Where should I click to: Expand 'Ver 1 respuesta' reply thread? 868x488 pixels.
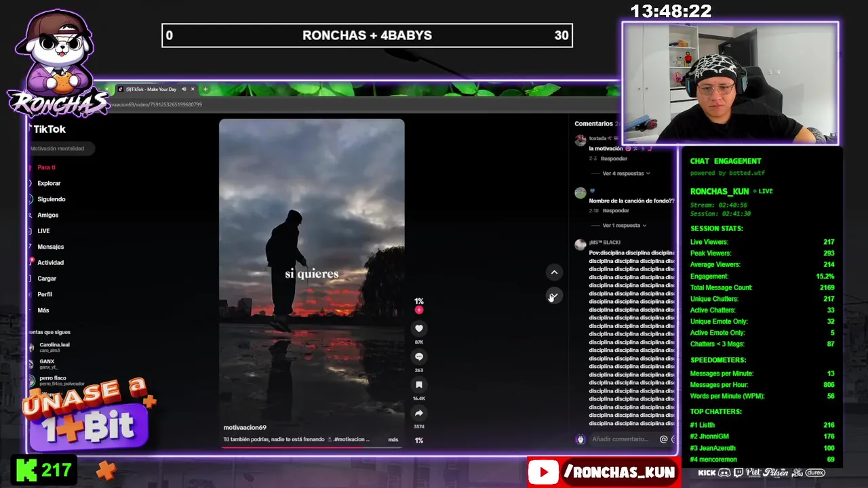[625, 225]
